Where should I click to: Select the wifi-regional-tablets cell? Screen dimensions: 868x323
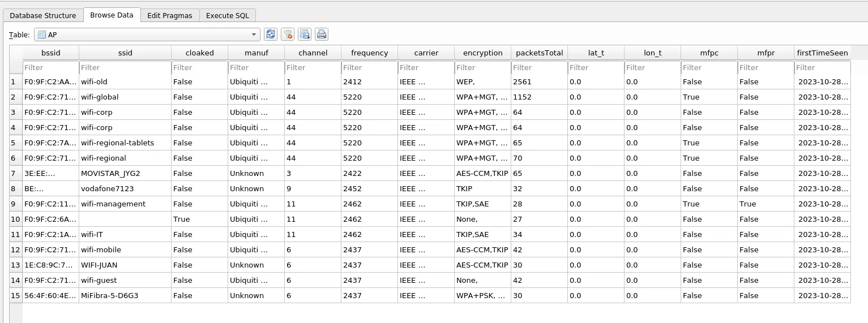tap(125, 143)
